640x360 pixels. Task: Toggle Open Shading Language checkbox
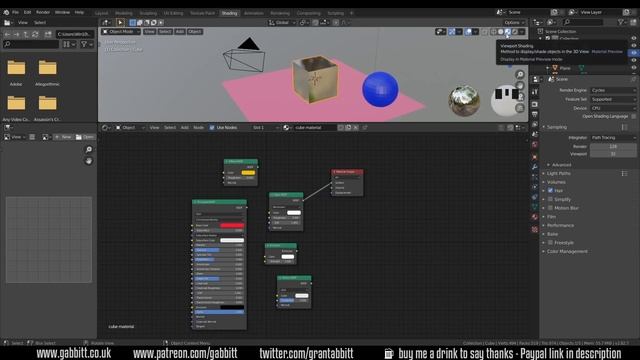633,116
